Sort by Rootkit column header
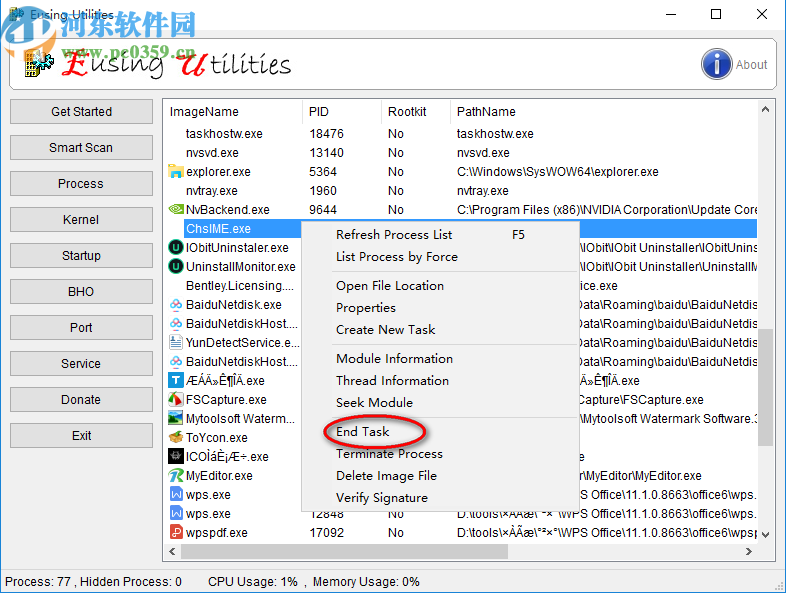 point(416,111)
